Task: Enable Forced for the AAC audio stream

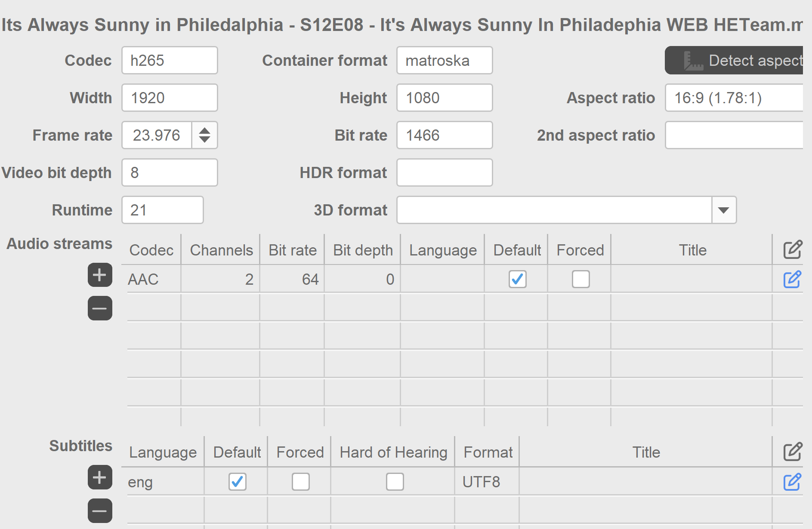Action: click(x=580, y=279)
